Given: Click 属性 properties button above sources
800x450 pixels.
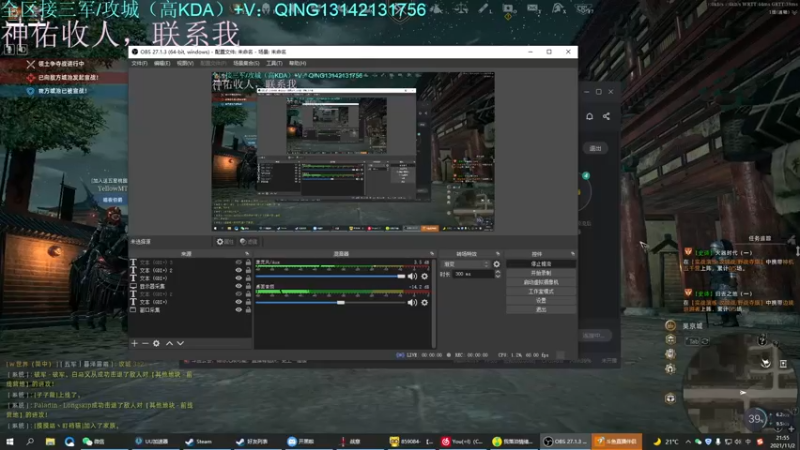Looking at the screenshot, I should (224, 242).
